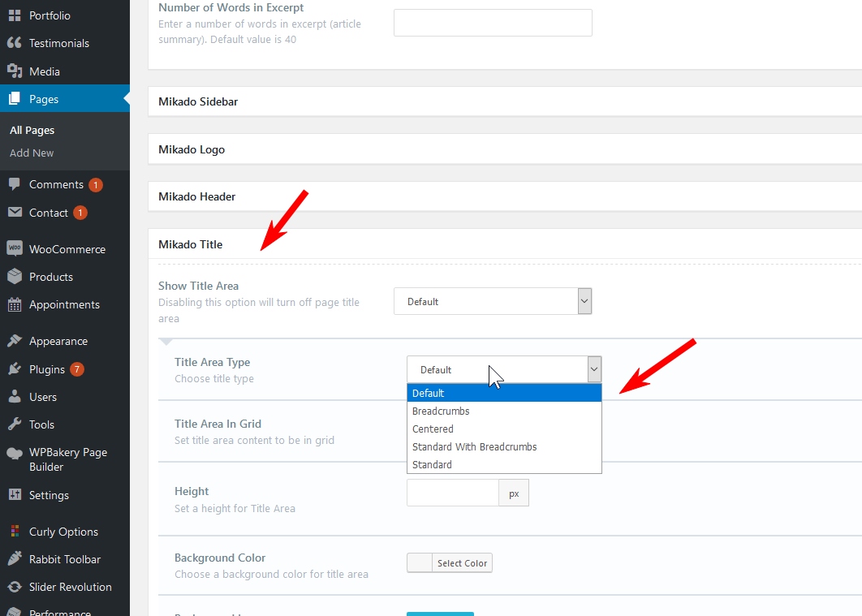Focus the Number of Words in Excerpt field
Viewport: 862px width, 616px height.
pos(493,23)
